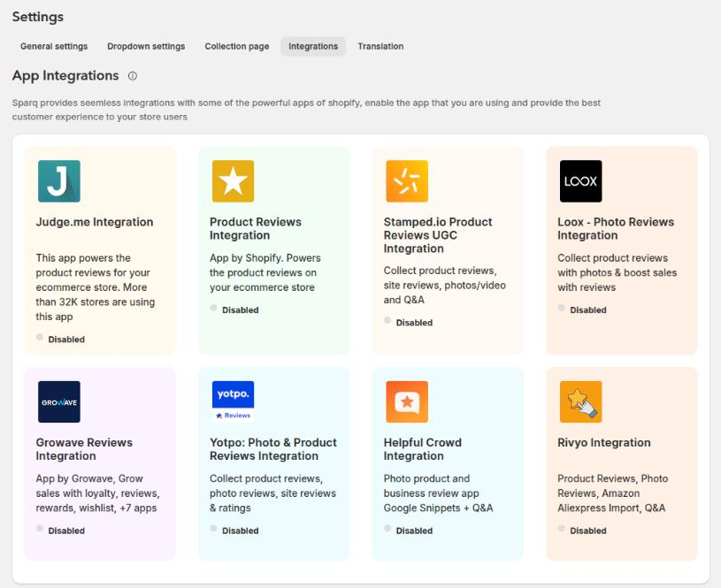Click the Rivyo star-and-hand app icon
721x588 pixels.
coord(580,401)
